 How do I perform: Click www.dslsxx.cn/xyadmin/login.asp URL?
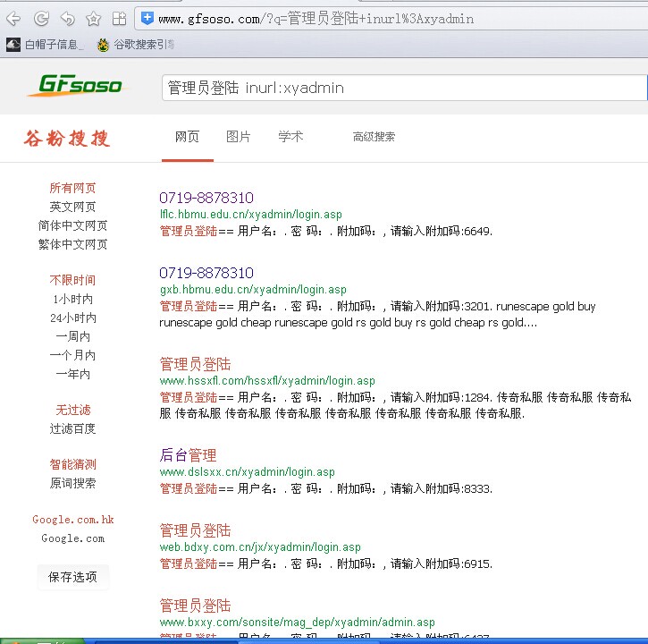pyautogui.click(x=247, y=472)
